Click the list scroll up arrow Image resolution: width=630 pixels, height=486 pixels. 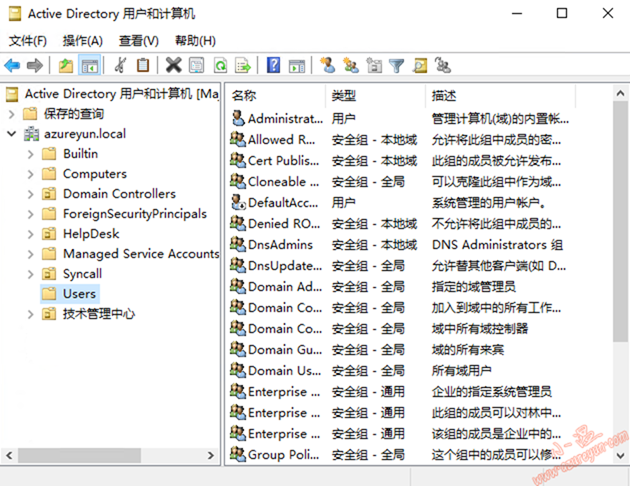coord(620,94)
